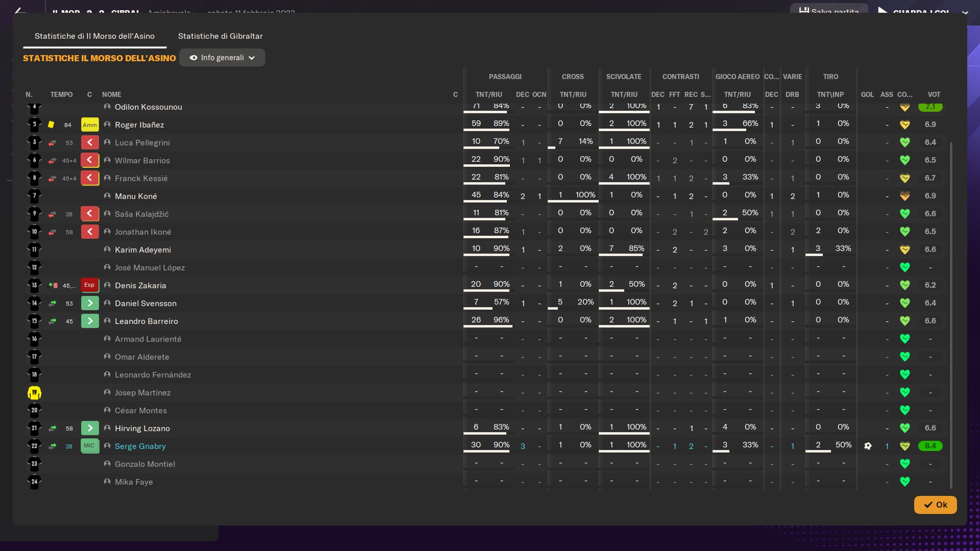Sort by passaggi TNT/RIU column header
Viewport: 980px width, 551px height.
[x=488, y=94]
